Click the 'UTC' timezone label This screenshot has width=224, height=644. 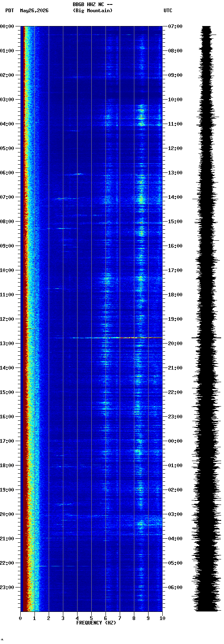(168, 11)
